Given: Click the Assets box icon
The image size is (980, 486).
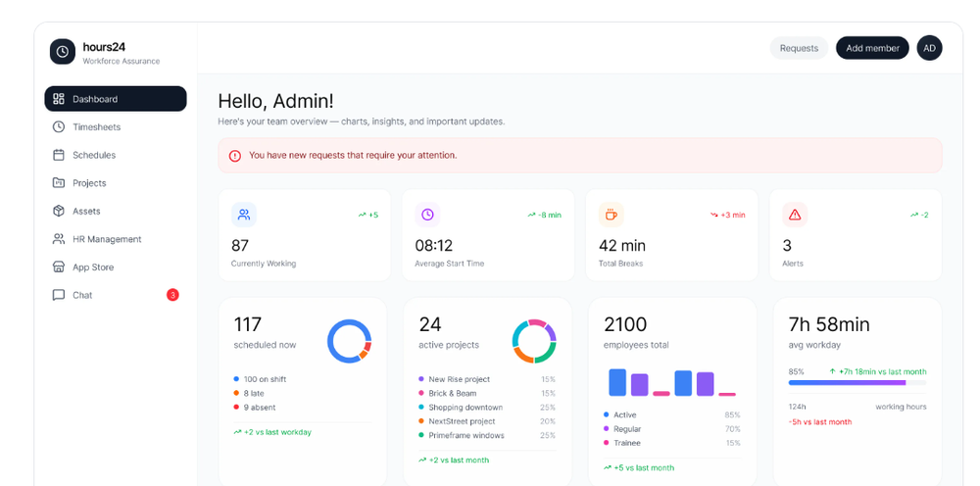Looking at the screenshot, I should [x=59, y=211].
